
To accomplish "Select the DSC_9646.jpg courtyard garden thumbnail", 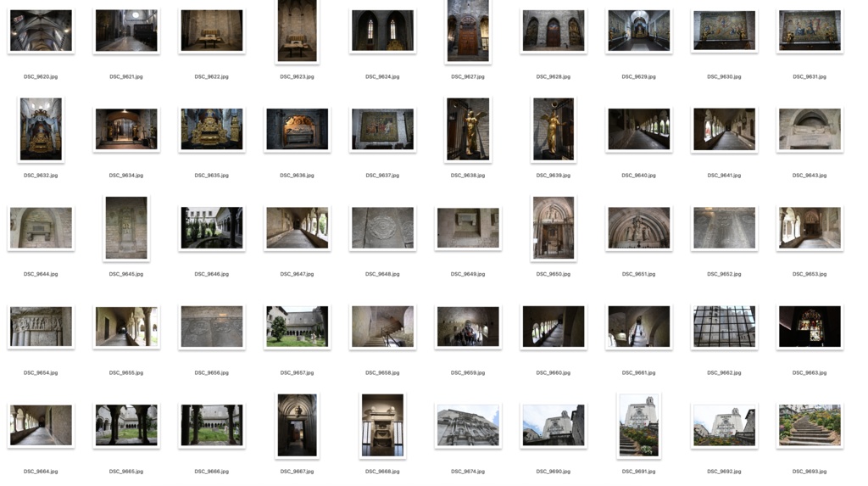I will (x=211, y=228).
